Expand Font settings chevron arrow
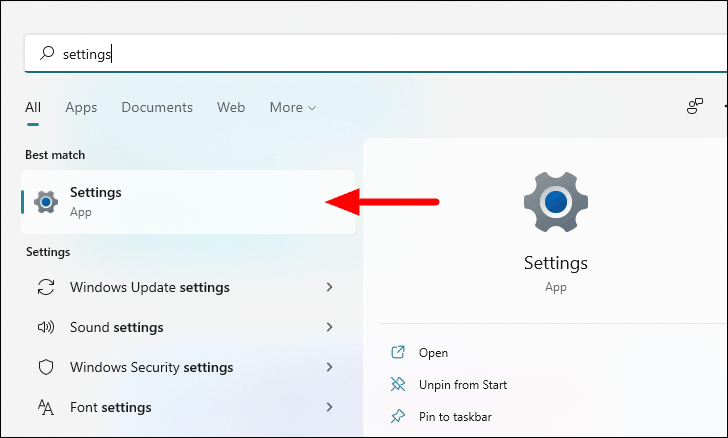The image size is (728, 438). [x=329, y=407]
